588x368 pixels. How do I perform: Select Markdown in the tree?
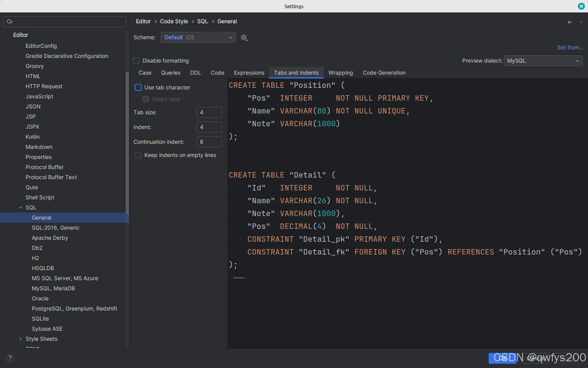point(39,147)
